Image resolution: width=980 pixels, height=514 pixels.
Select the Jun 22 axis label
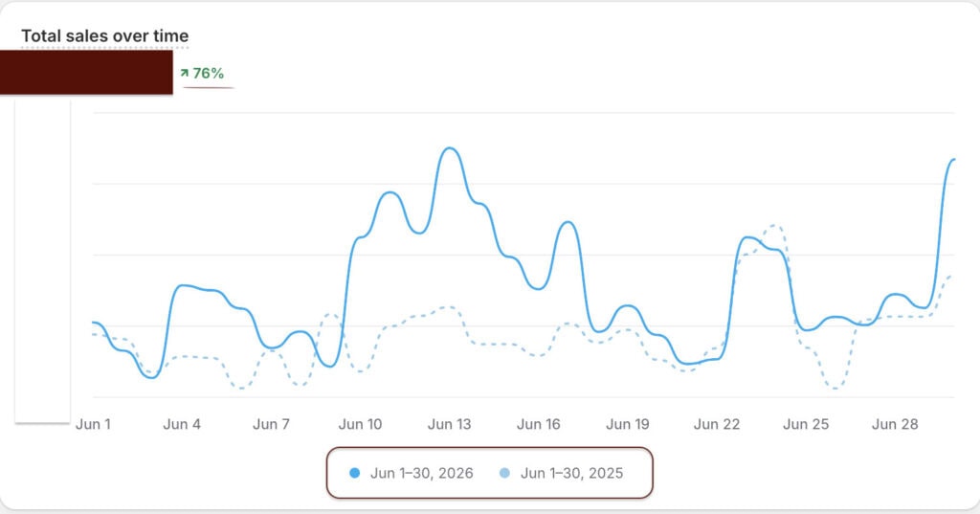[x=717, y=424]
